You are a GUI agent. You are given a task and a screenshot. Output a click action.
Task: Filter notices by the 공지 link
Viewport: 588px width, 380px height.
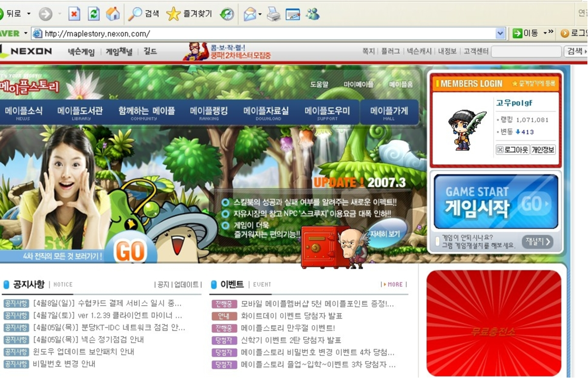[x=163, y=284]
